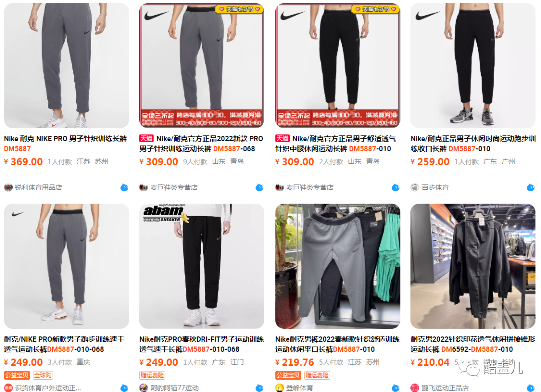541x392 pixels.
Task: Open the 百步体育 shop link
Action: pos(435,188)
